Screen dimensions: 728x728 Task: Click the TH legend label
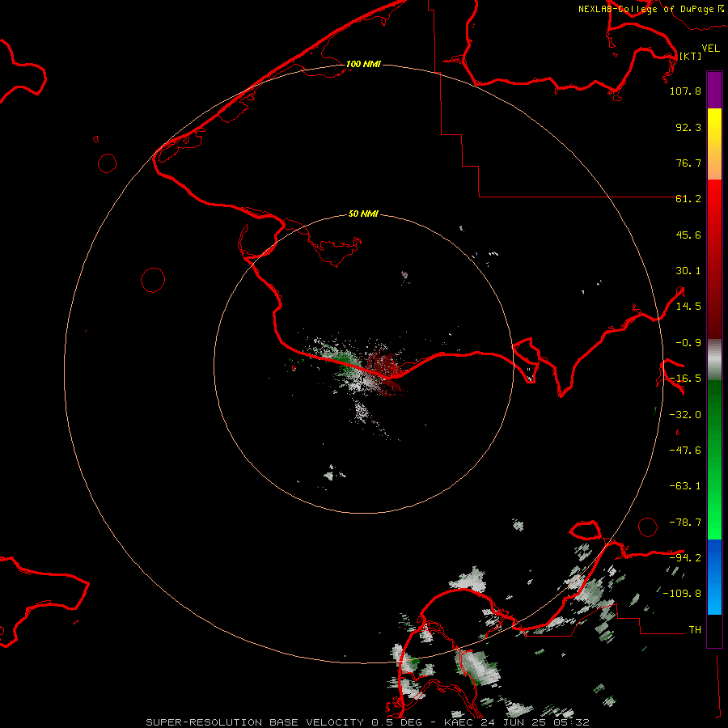point(695,630)
